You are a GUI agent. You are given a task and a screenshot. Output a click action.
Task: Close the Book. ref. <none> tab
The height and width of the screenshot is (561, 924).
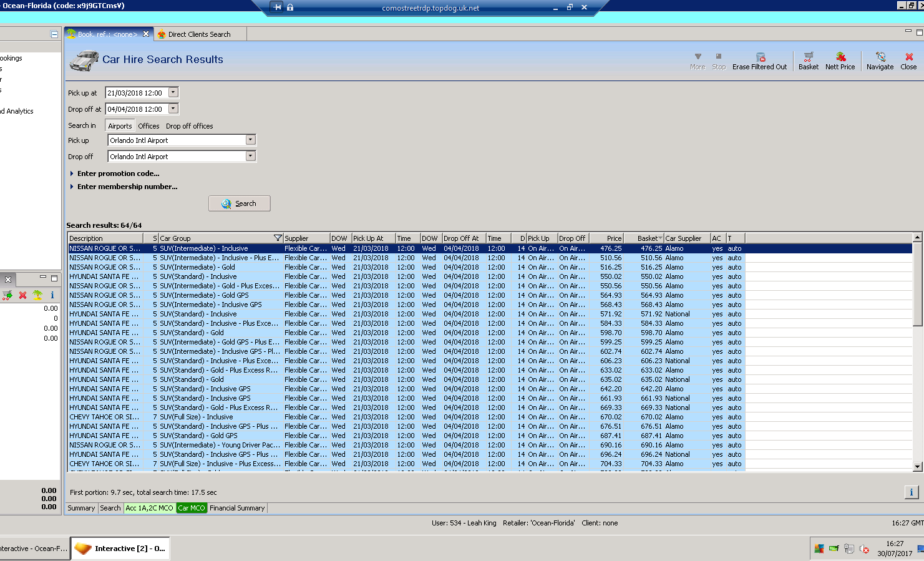[x=146, y=34]
